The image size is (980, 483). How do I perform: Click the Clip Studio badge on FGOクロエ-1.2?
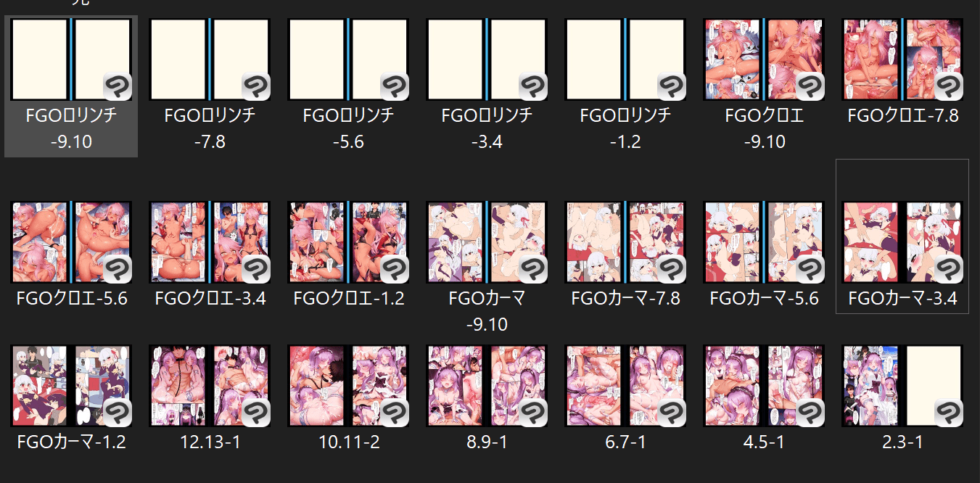[x=394, y=269]
